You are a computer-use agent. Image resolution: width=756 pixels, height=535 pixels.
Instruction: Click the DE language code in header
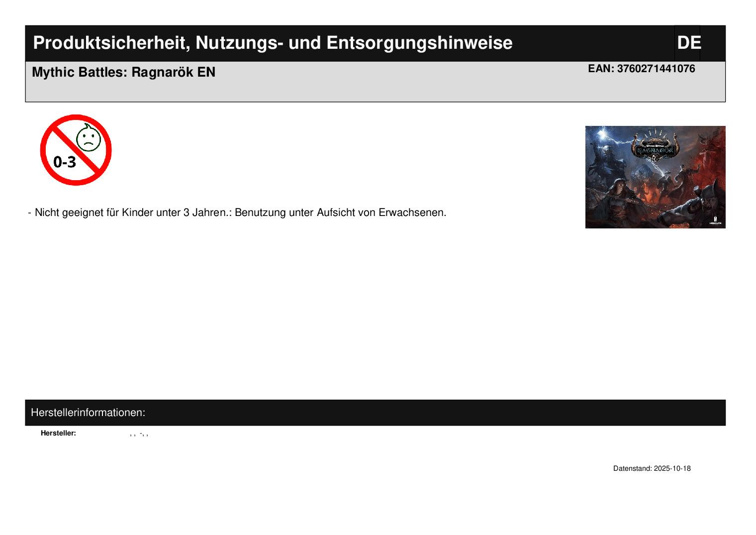pos(689,43)
